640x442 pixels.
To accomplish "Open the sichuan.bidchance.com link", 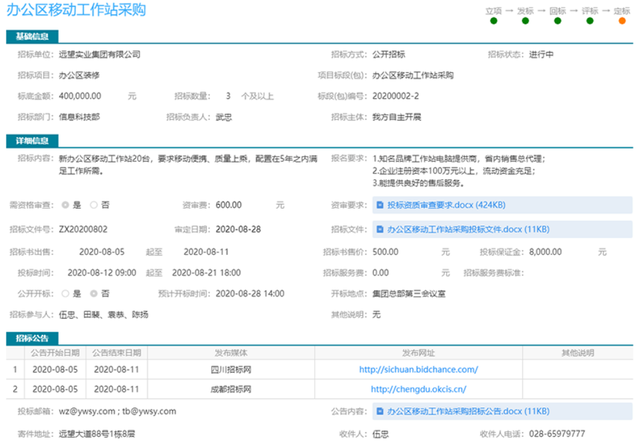I will 419,369.
